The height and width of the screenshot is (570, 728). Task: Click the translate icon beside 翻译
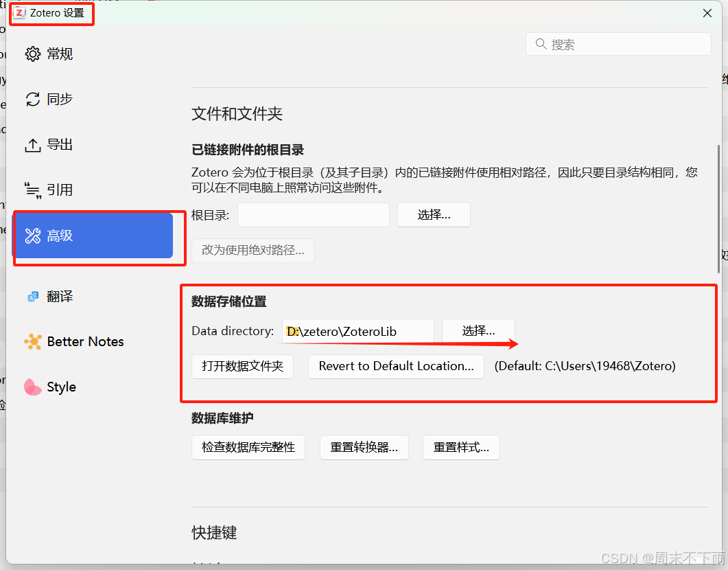click(x=32, y=297)
